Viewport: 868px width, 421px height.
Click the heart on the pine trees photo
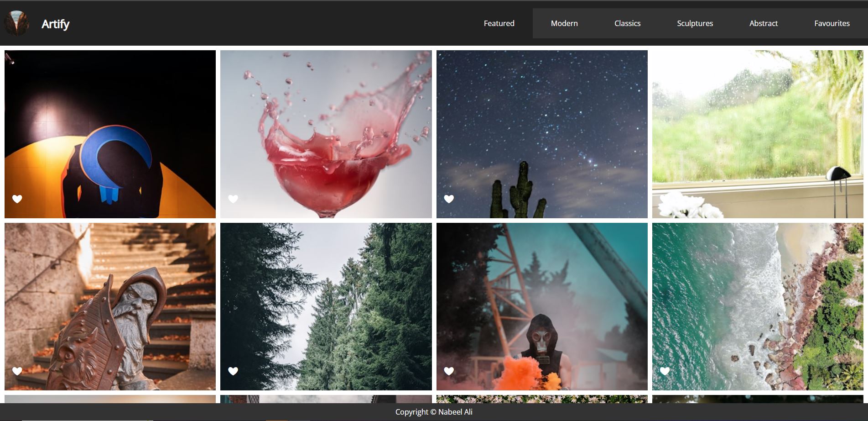click(233, 371)
